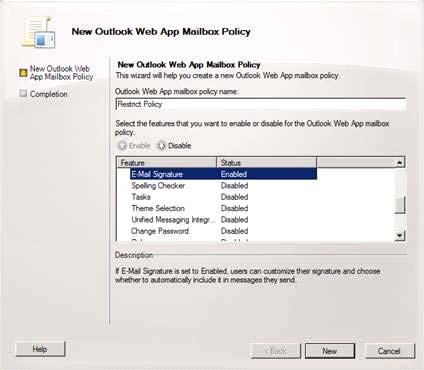Click Disabled status of Tasks
The image size is (424, 370).
pos(234,197)
